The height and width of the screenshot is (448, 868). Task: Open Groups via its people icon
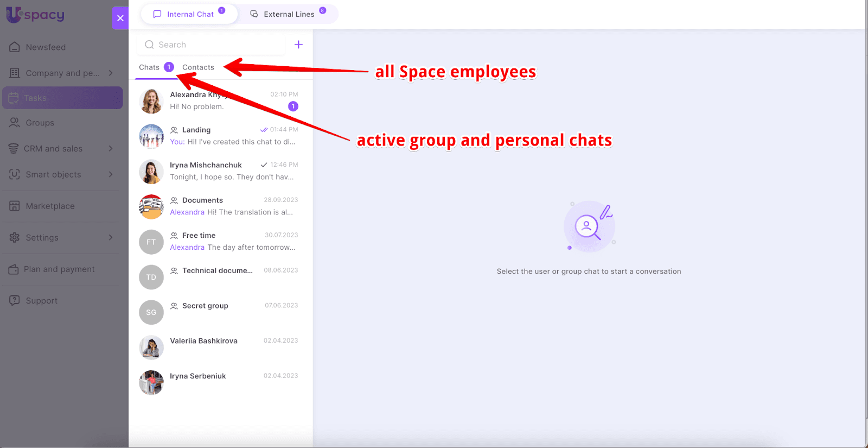click(15, 123)
